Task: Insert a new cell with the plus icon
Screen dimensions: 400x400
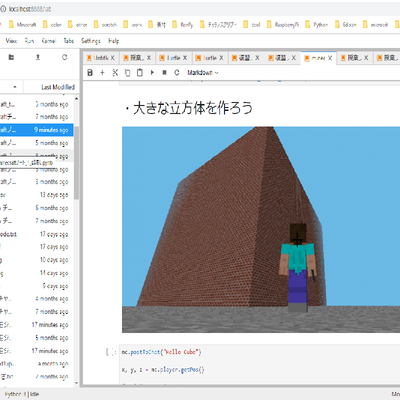Action: 102,72
